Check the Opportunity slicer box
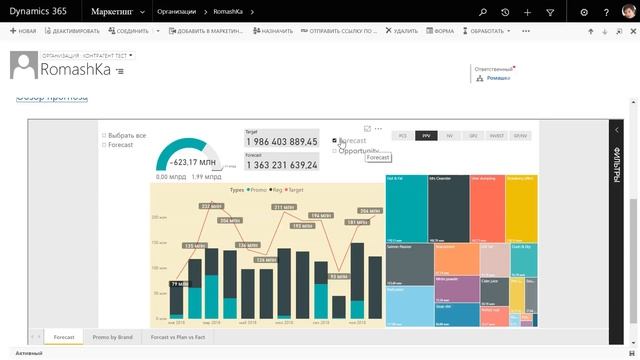This screenshot has height=360, width=640. coord(334,151)
